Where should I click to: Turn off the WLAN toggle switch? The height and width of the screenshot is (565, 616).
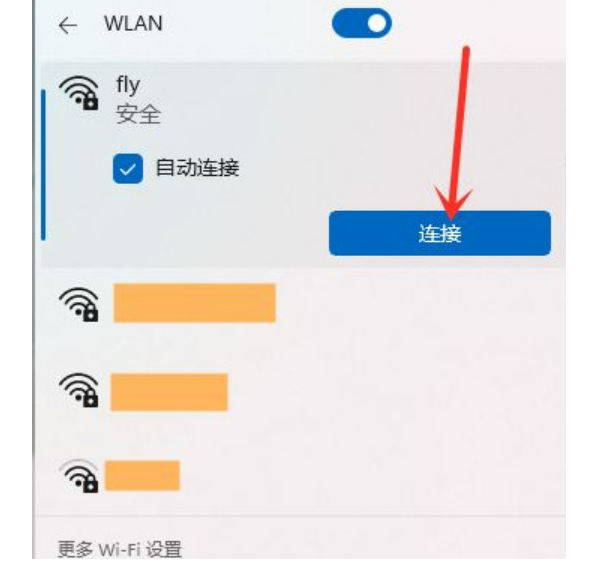(361, 23)
